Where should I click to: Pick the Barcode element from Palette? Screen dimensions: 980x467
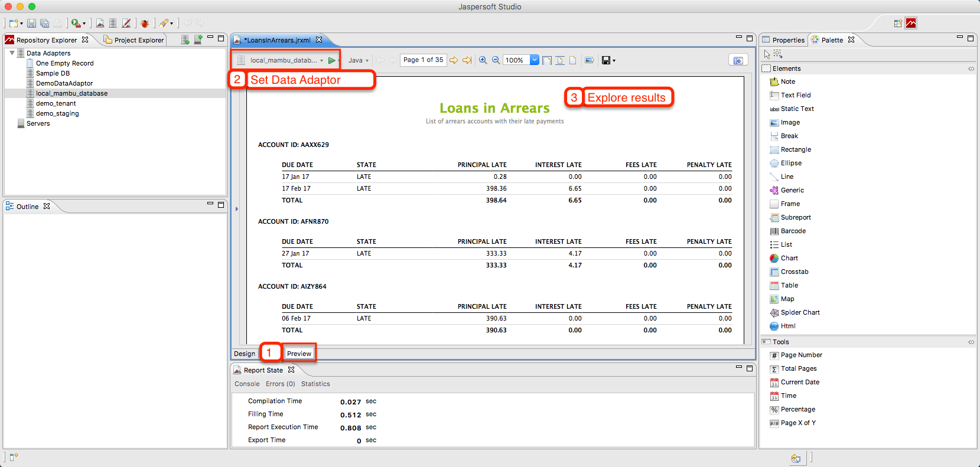[x=793, y=231]
